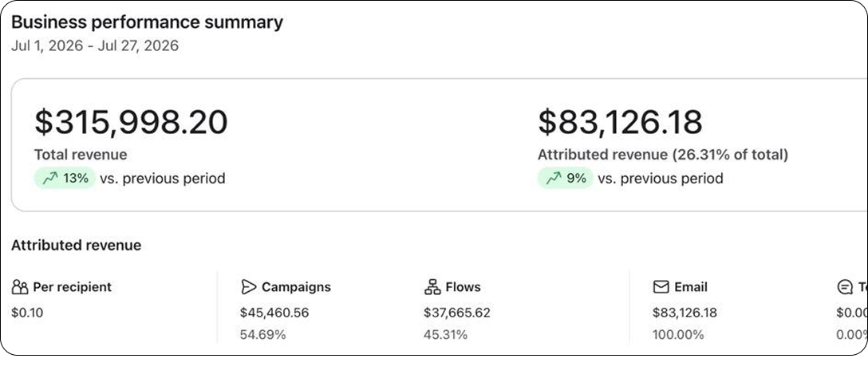Select the Jul 1 - Jul 27 date range
Image resolution: width=868 pixels, height=386 pixels.
(95, 45)
